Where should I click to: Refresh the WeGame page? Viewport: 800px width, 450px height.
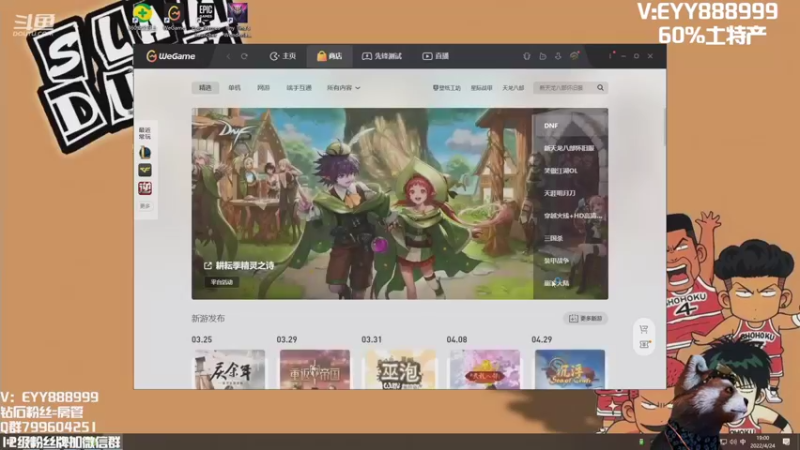click(244, 56)
